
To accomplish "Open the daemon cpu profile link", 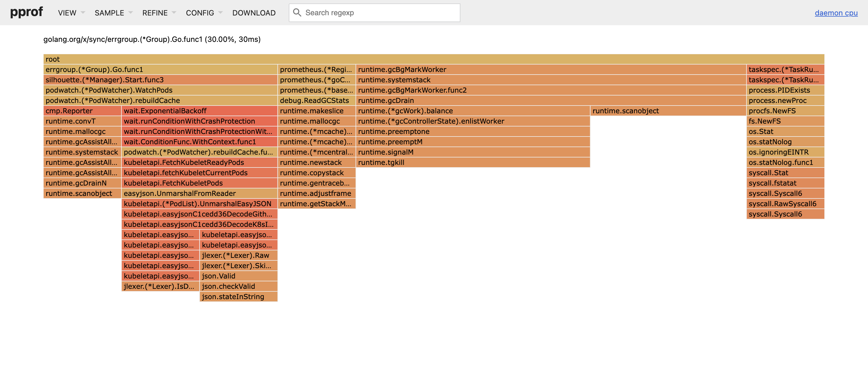I will [836, 13].
